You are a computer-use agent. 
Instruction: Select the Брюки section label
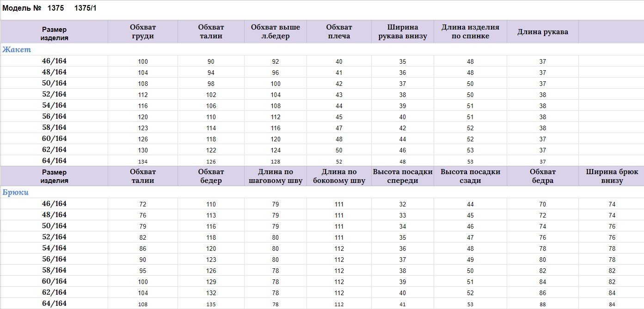pyautogui.click(x=16, y=192)
